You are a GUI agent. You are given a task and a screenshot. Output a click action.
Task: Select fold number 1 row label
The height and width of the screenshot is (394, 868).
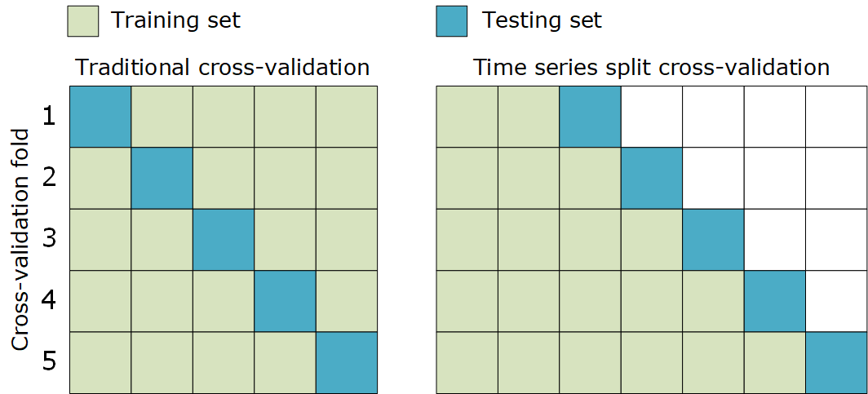click(49, 117)
